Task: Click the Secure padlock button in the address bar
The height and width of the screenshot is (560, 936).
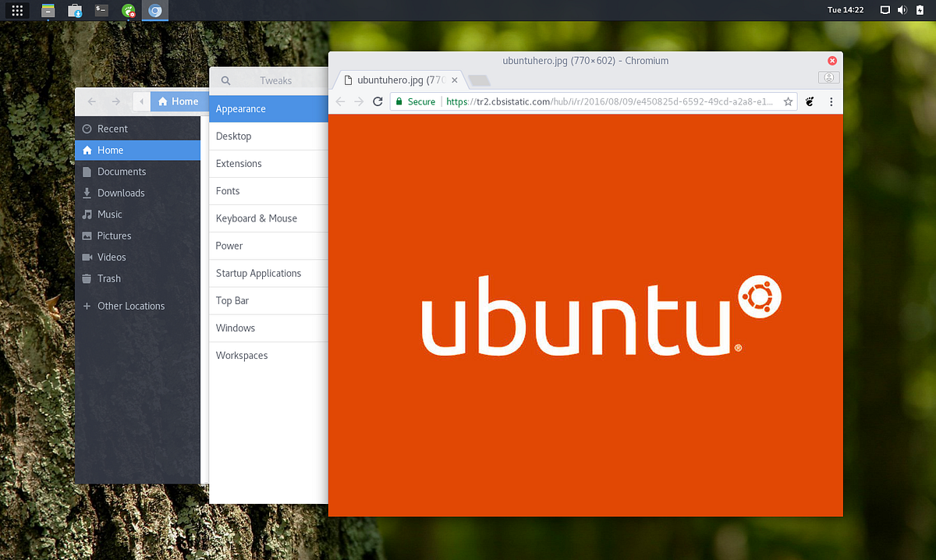Action: point(414,101)
